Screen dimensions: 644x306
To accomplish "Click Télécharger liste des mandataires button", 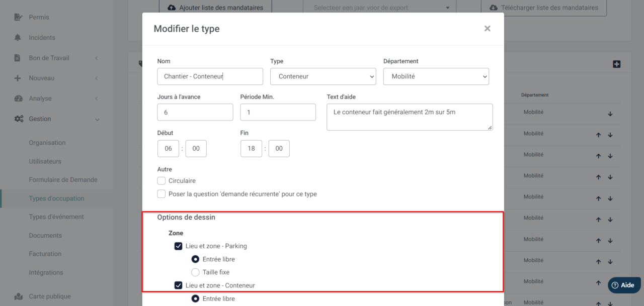I will (543, 8).
